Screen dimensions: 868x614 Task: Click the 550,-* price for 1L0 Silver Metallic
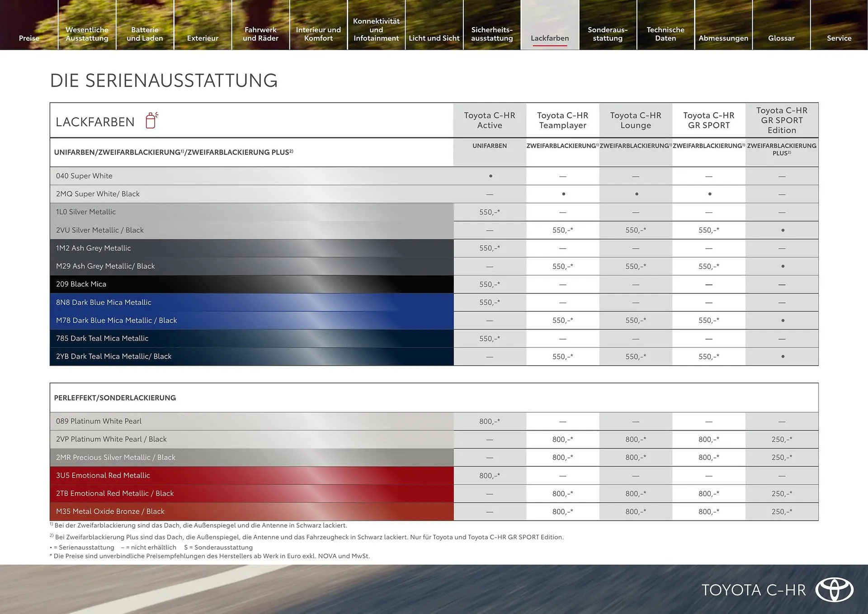click(489, 212)
